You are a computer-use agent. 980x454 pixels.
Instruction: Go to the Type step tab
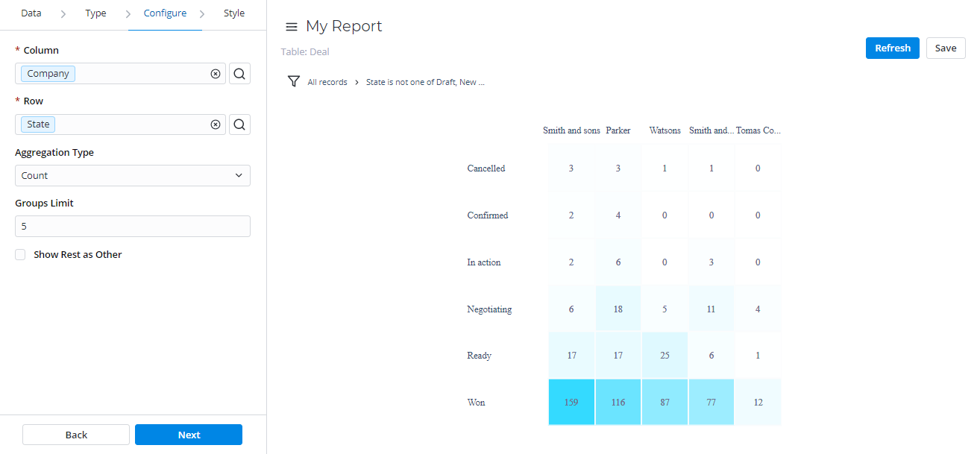[95, 13]
